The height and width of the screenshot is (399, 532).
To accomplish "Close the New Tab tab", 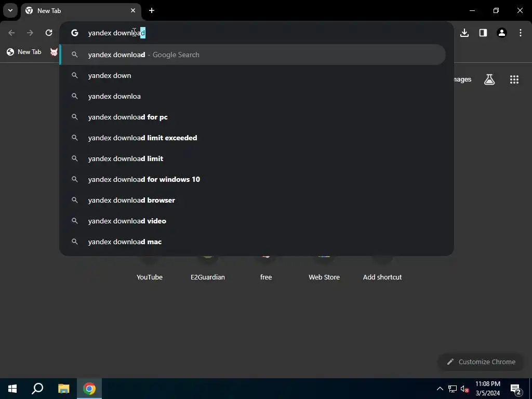I will (133, 10).
